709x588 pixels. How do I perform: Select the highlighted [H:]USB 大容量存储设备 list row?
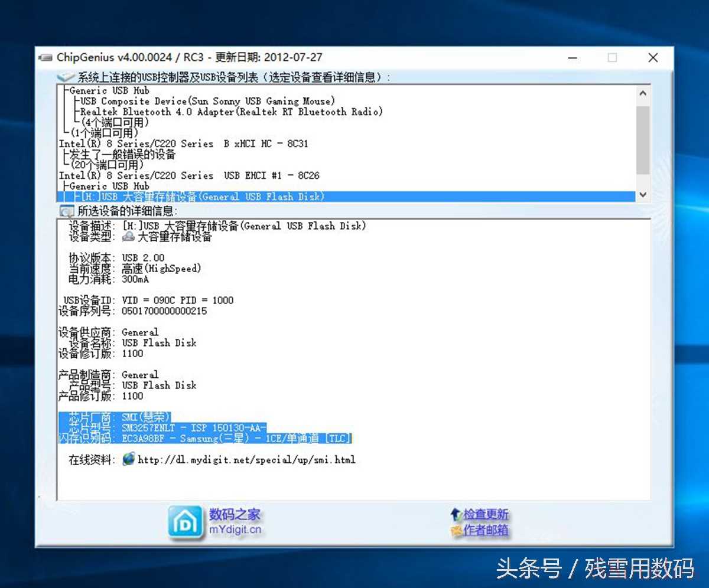346,197
